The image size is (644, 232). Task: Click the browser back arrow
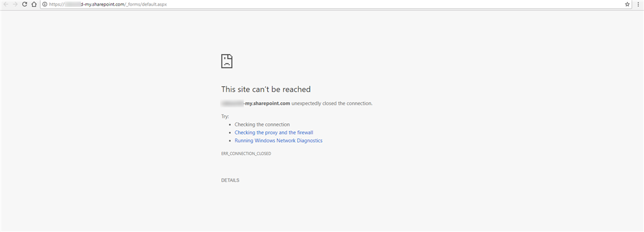click(x=6, y=4)
